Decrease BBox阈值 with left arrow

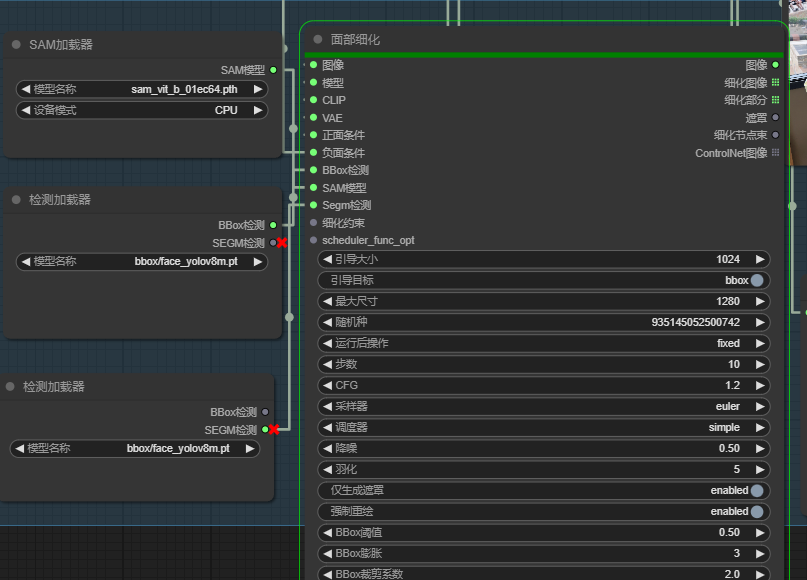[x=327, y=533]
